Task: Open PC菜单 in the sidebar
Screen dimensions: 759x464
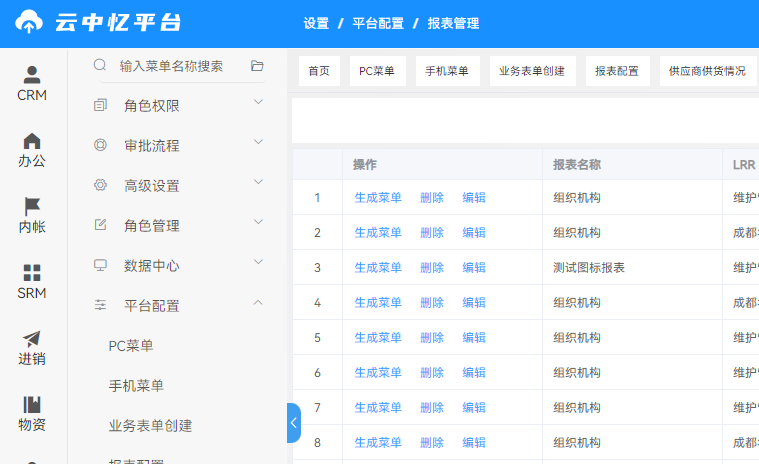Action: (131, 346)
